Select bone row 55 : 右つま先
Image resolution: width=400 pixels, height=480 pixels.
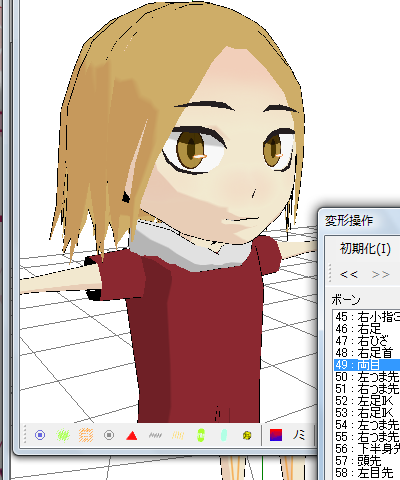click(366, 437)
